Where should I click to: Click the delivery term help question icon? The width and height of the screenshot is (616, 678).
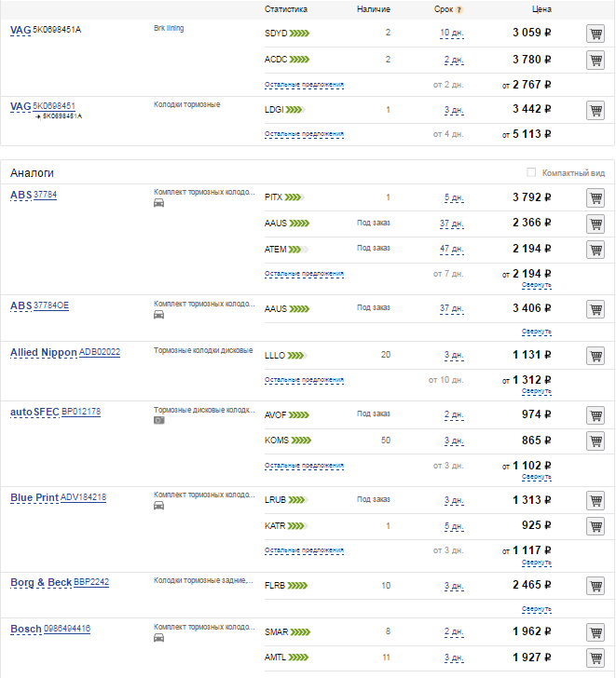(459, 10)
